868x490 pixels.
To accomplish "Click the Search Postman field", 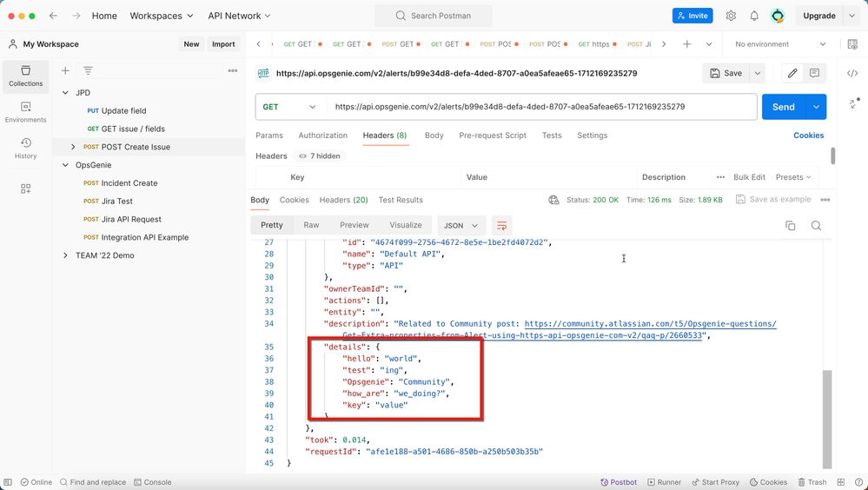I will point(433,16).
